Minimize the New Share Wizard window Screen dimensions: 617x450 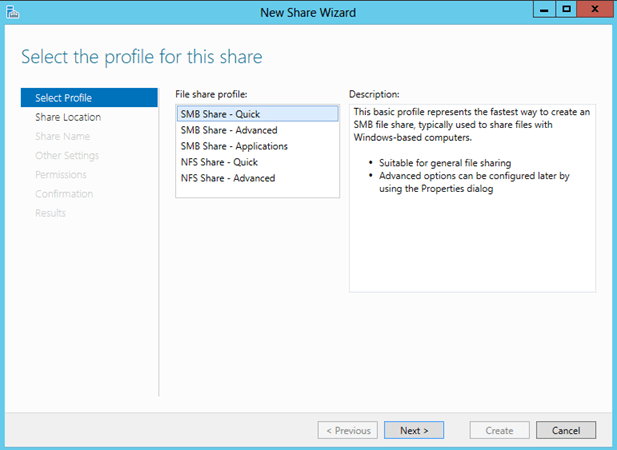coord(545,9)
